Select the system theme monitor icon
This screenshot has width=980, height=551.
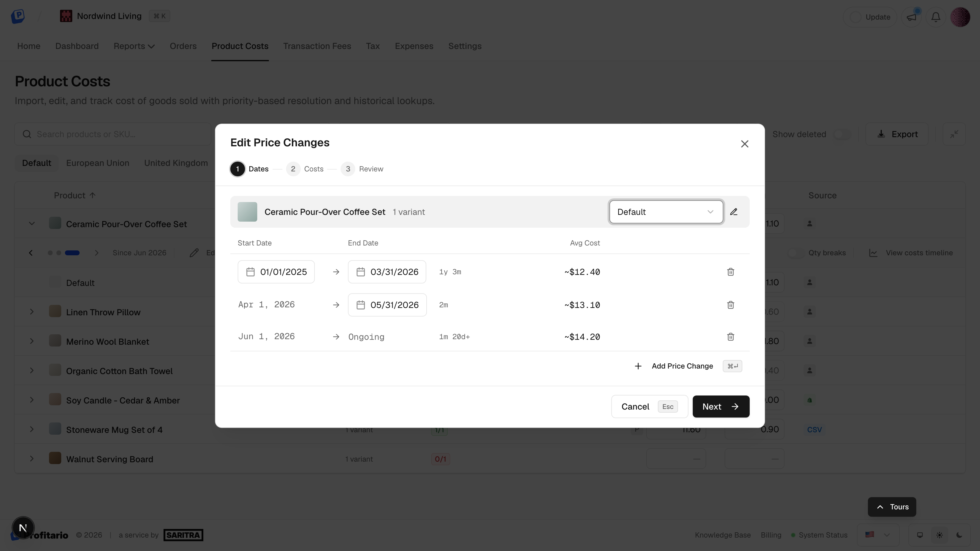point(919,535)
